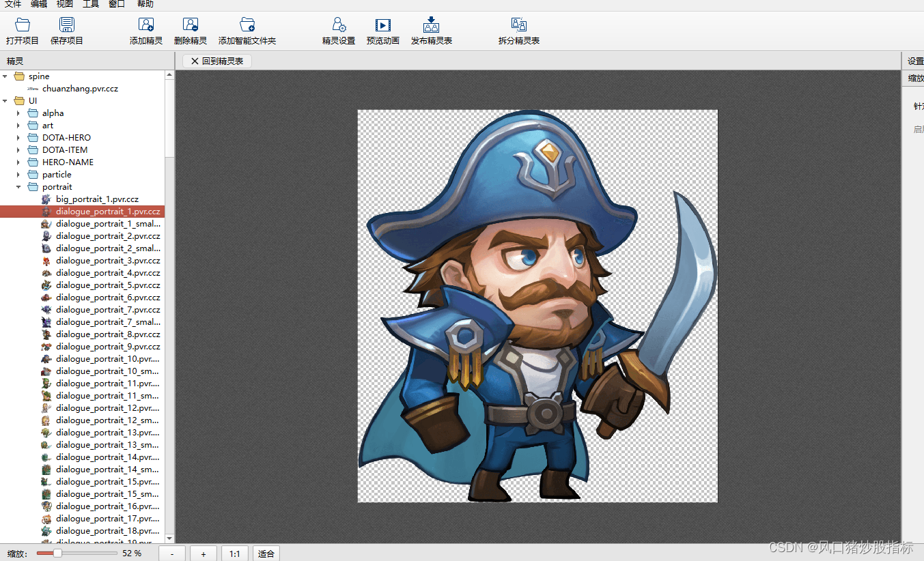This screenshot has height=561, width=924.
Task: Select the portrait folder label
Action: coord(57,187)
